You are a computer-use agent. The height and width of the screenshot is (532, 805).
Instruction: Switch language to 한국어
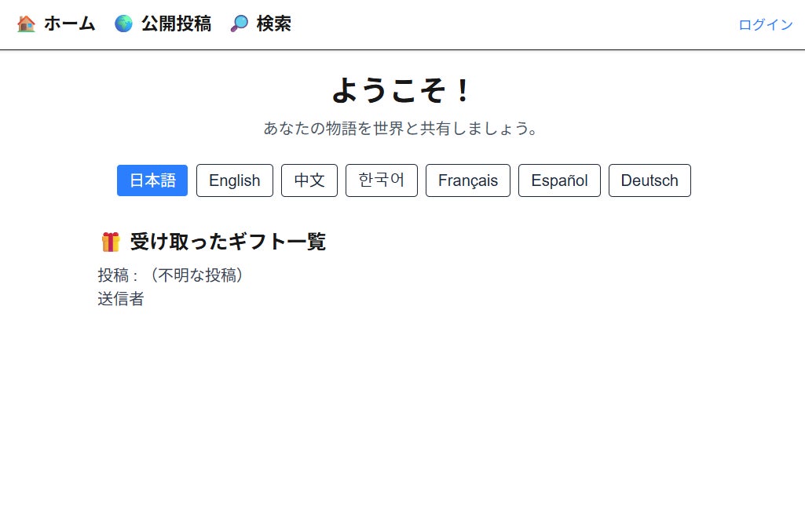tap(382, 180)
